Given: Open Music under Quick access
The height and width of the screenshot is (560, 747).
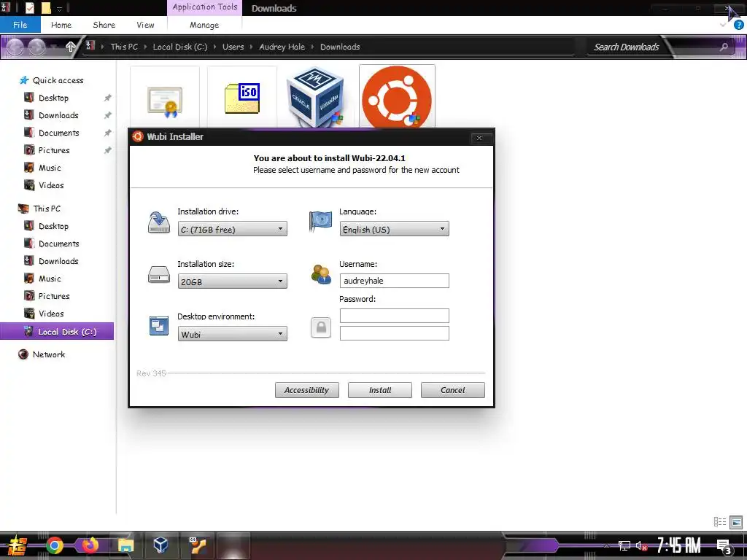Looking at the screenshot, I should coord(50,168).
